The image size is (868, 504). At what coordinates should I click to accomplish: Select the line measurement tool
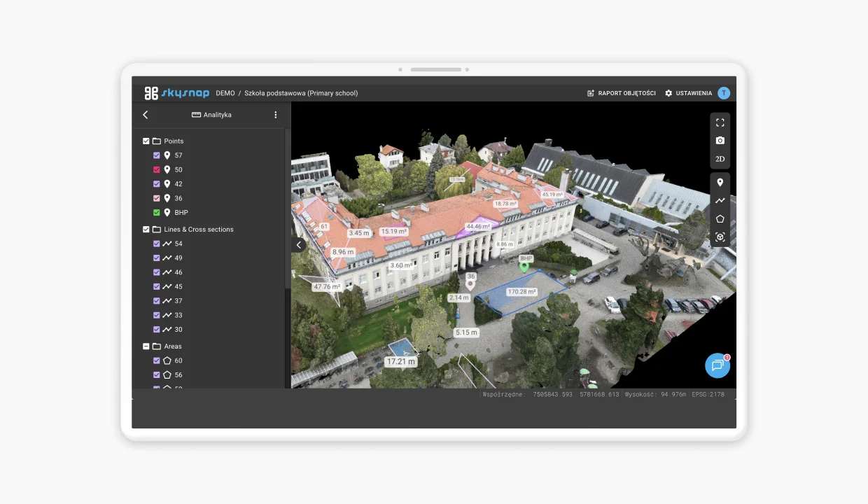pyautogui.click(x=720, y=200)
